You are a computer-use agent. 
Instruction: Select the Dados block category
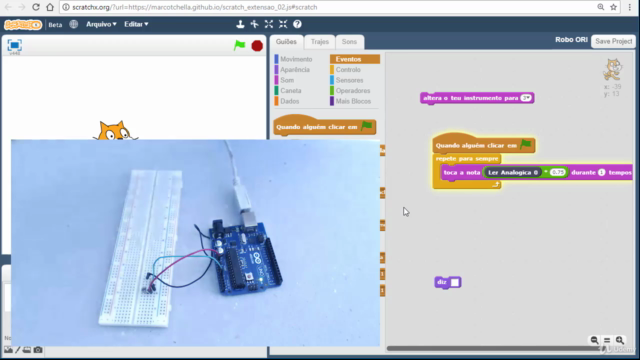[x=289, y=101]
